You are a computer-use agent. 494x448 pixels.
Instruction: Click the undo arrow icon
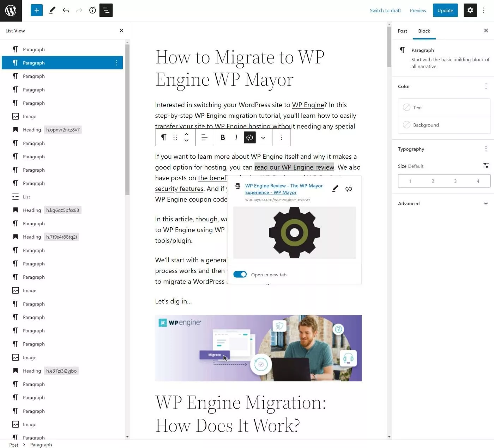click(66, 10)
